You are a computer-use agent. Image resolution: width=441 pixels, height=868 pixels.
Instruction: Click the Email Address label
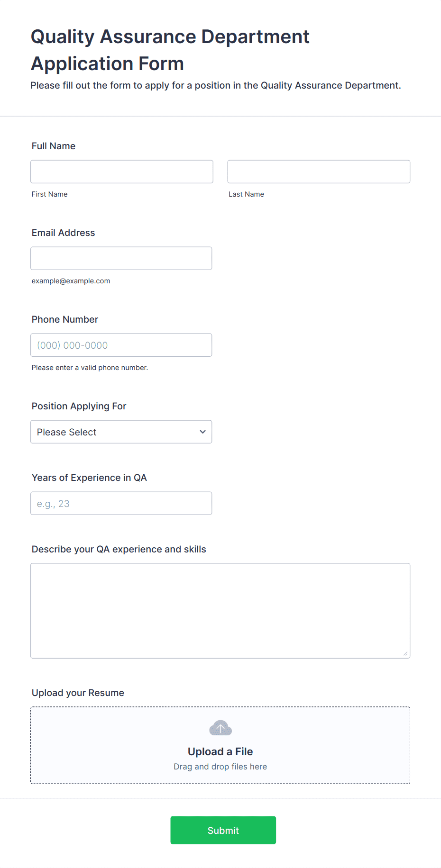pyautogui.click(x=64, y=233)
